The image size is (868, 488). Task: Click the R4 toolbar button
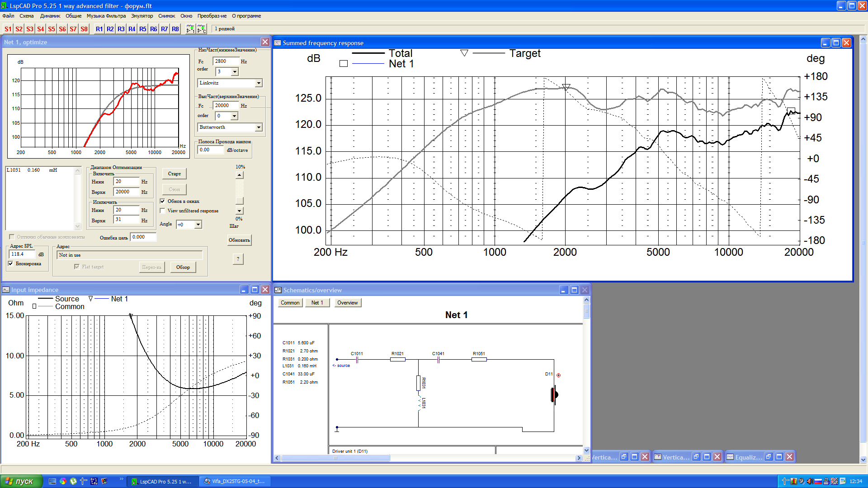coord(132,29)
